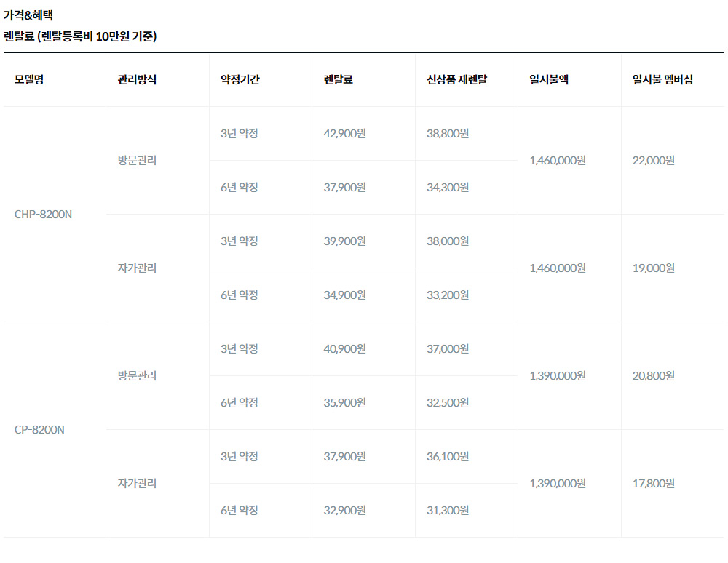
Task: Click the 일시불 멤버십 header
Action: (x=662, y=80)
